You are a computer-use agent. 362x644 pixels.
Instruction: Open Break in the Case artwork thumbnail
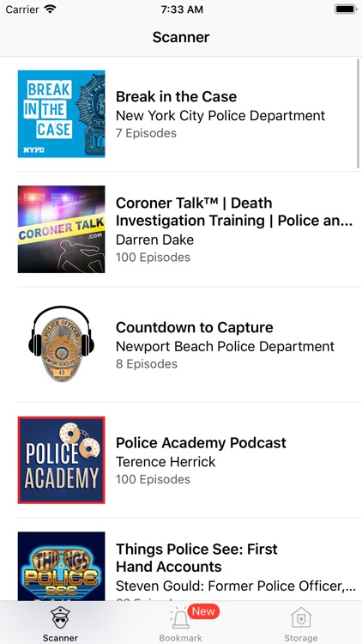tap(61, 113)
